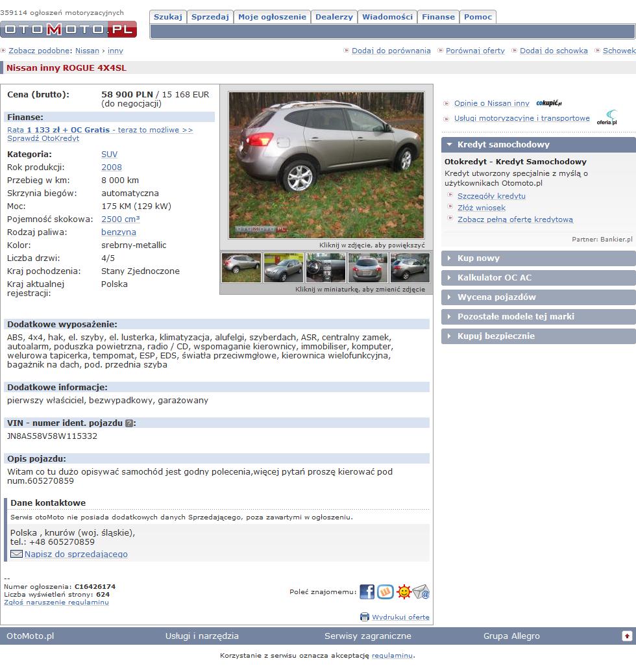Click the Nissan breadcrumb link
The height and width of the screenshot is (672, 636).
87,51
